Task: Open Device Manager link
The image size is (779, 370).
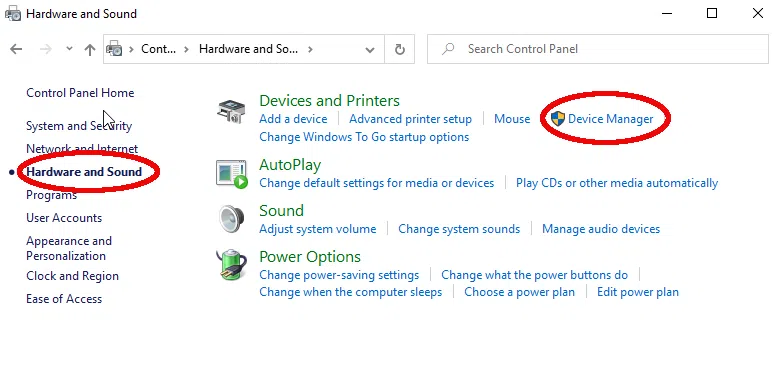Action: click(611, 119)
